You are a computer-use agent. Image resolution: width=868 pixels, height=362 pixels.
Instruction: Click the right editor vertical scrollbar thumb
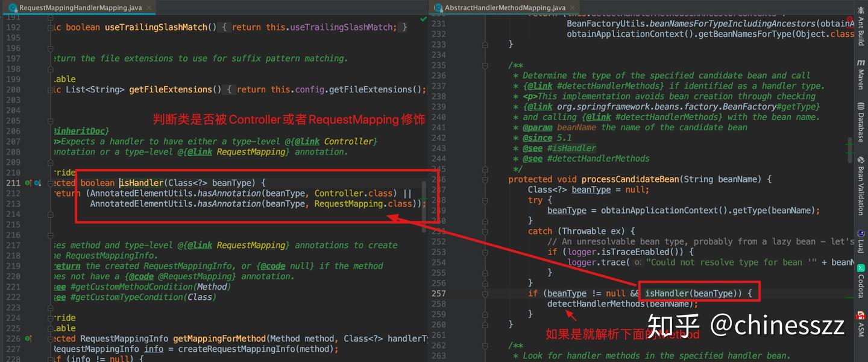851,149
